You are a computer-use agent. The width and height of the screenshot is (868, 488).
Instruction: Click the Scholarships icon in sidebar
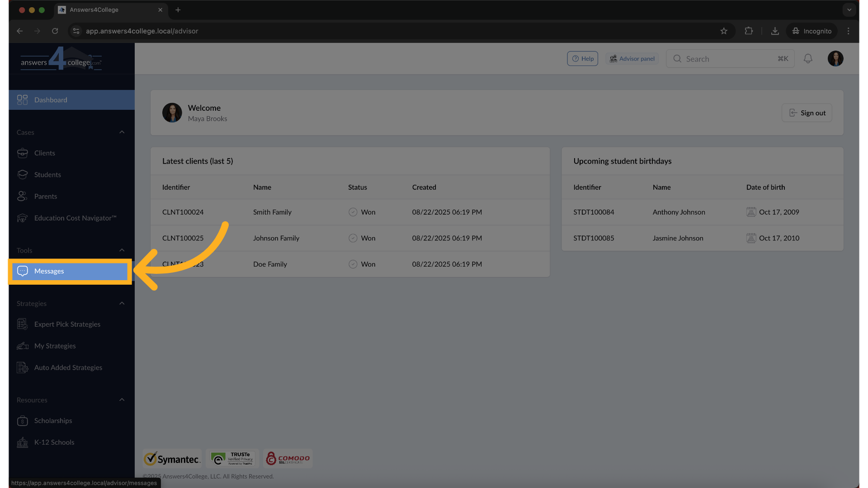(x=22, y=421)
